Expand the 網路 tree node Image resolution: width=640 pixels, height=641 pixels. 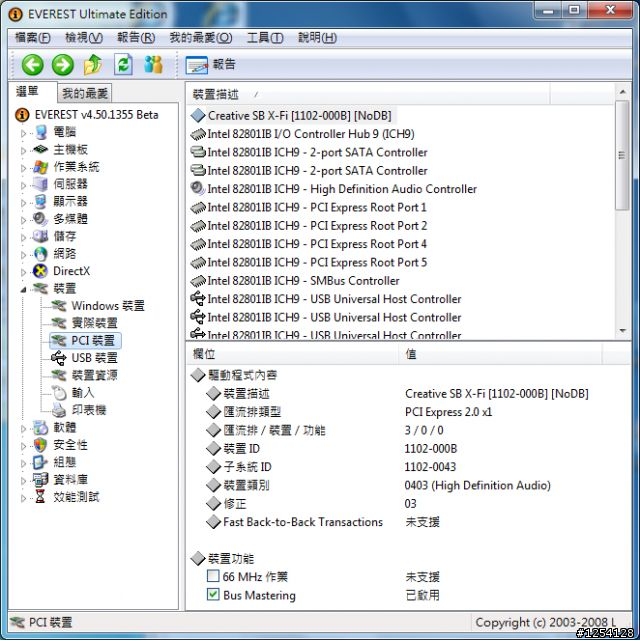tap(23, 255)
